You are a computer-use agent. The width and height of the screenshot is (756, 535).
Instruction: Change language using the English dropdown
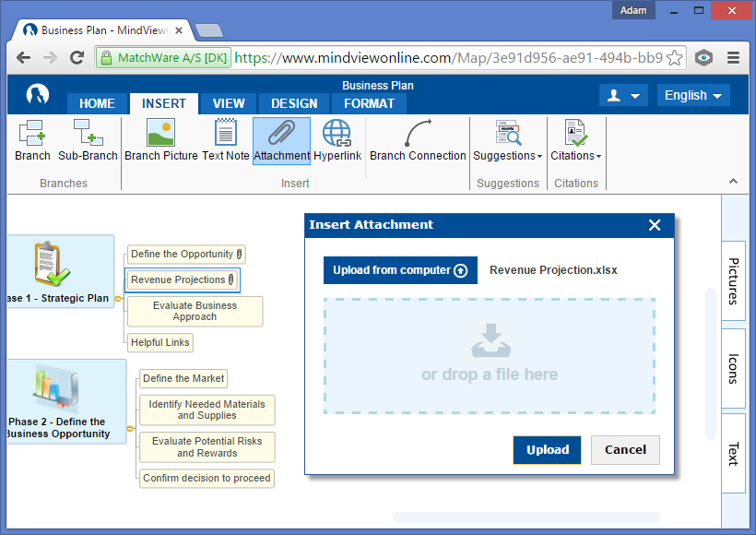[692, 95]
